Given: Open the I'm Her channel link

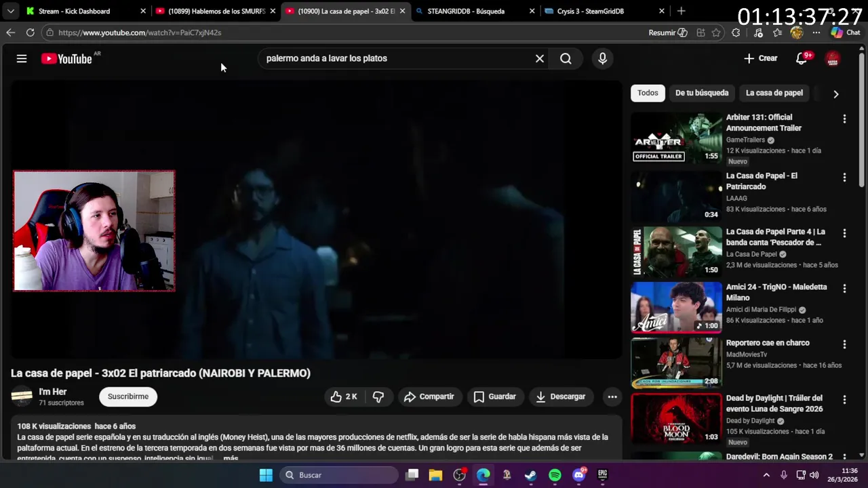Looking at the screenshot, I should point(52,392).
